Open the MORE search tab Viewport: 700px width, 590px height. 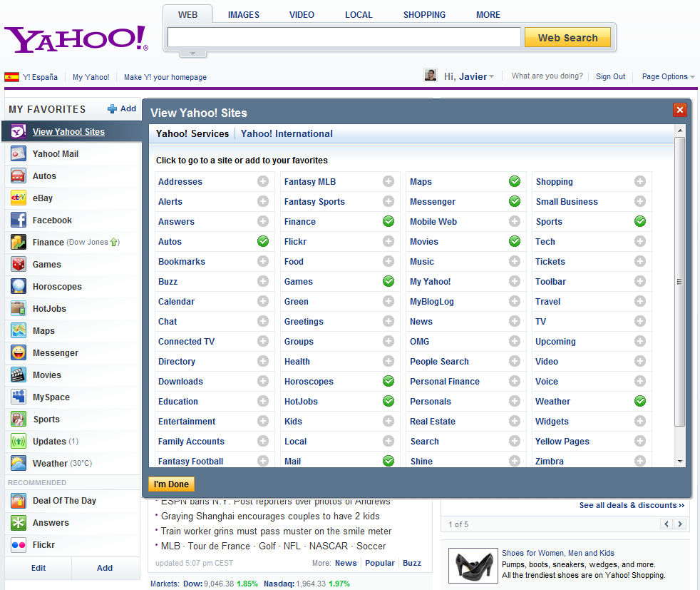click(x=488, y=15)
